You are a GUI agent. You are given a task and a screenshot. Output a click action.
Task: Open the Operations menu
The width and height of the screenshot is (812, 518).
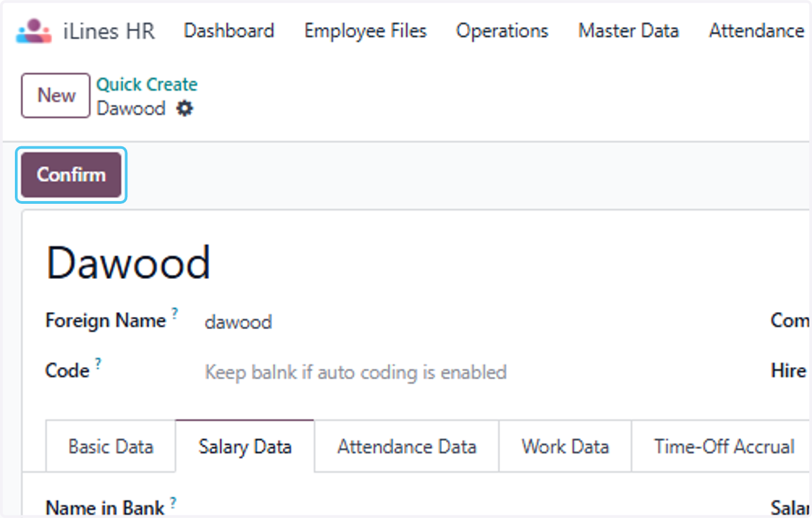(x=502, y=31)
